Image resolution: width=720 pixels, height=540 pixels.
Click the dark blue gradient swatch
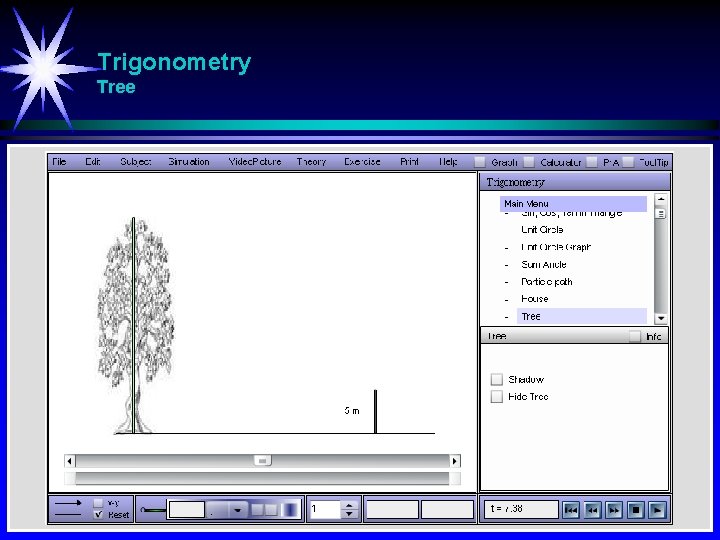[290, 510]
